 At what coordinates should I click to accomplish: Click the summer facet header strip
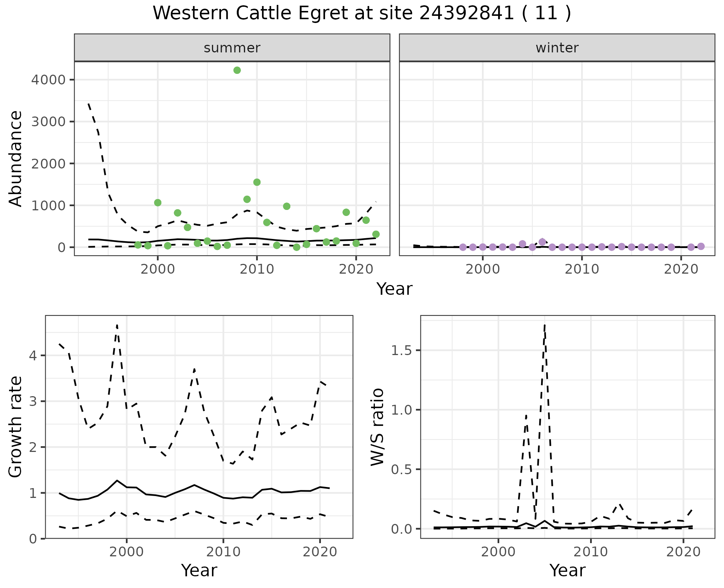pos(232,48)
